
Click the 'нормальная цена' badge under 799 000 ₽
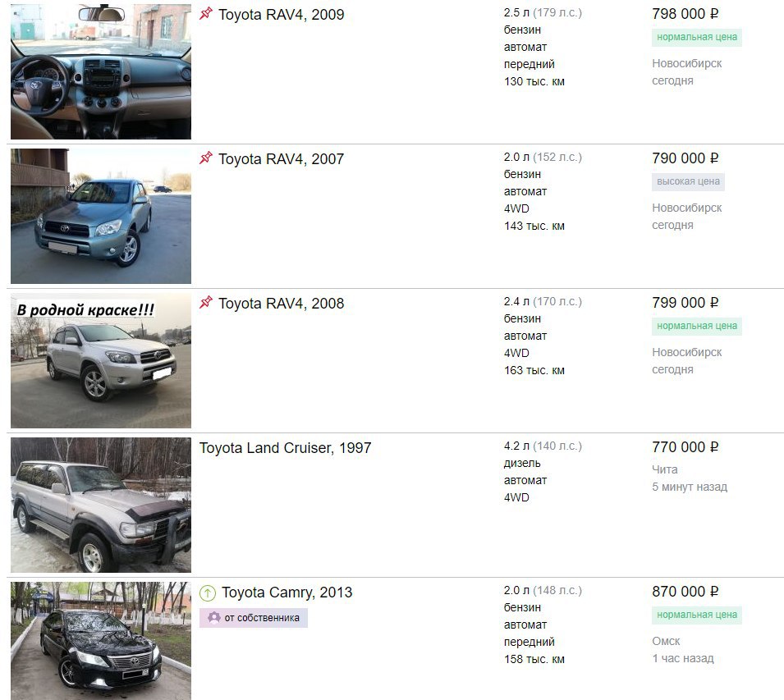(x=696, y=327)
